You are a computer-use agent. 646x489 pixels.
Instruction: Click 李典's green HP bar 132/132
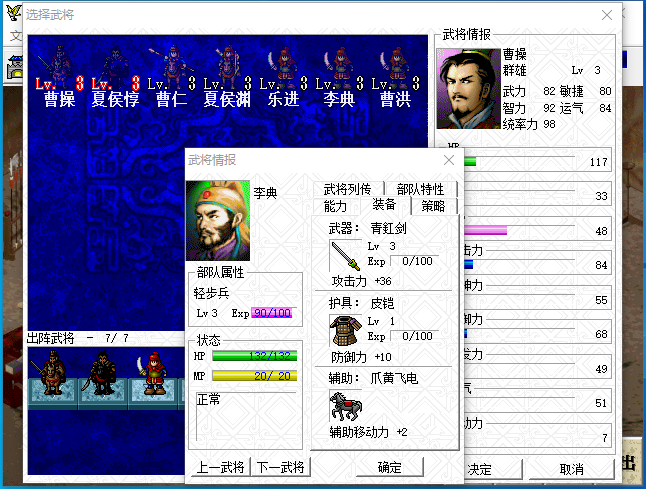click(255, 356)
